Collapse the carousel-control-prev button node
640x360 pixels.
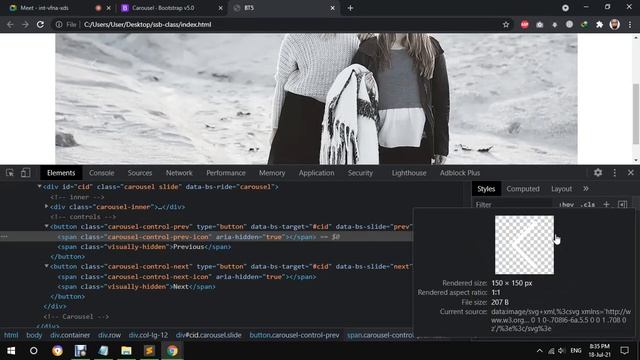click(47, 227)
